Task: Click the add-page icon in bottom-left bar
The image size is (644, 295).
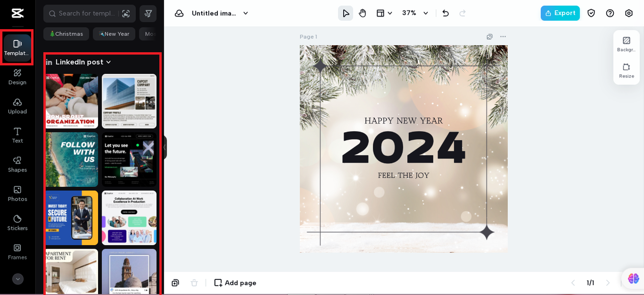Action: pyautogui.click(x=175, y=283)
